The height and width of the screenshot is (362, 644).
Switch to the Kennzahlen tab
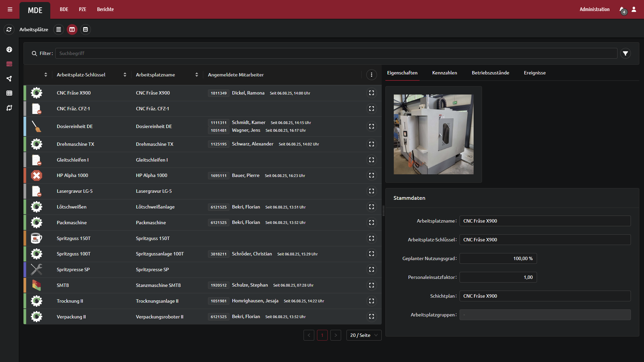[x=444, y=73]
